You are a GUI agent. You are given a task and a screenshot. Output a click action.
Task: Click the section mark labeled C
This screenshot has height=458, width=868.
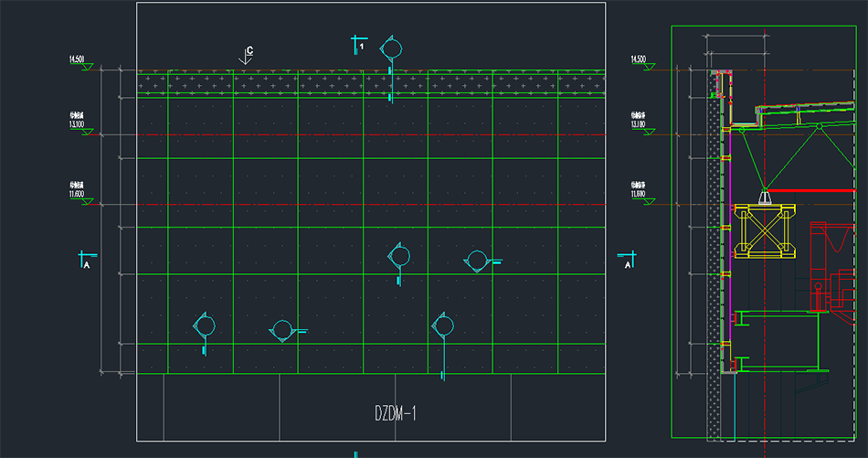click(x=246, y=56)
